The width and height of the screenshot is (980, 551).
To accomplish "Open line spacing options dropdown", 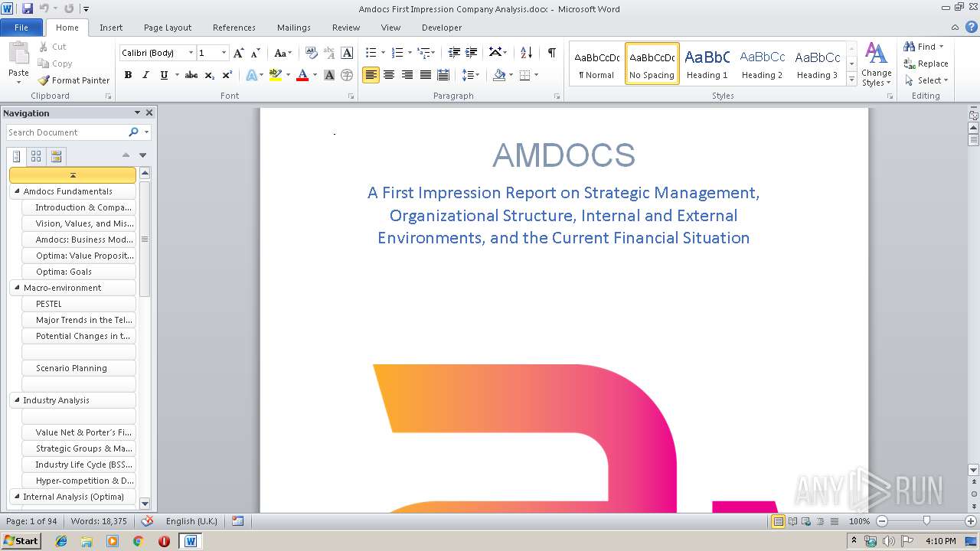I will (471, 75).
